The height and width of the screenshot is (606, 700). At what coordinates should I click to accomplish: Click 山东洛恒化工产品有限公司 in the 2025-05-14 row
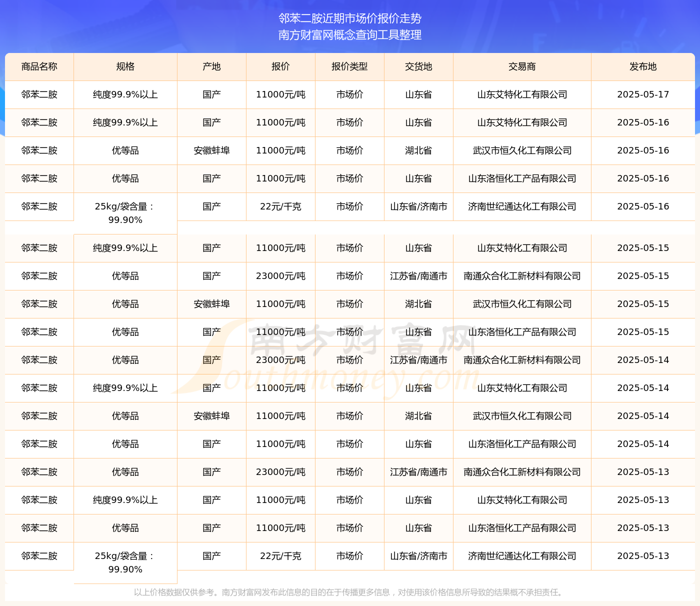pos(522,444)
